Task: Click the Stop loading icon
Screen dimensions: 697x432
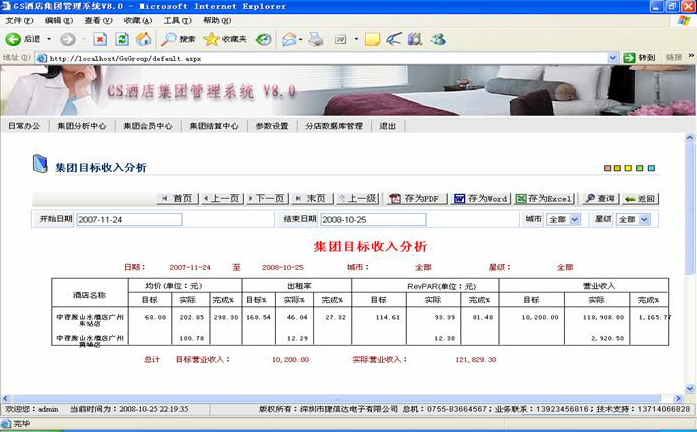Action: (100, 39)
